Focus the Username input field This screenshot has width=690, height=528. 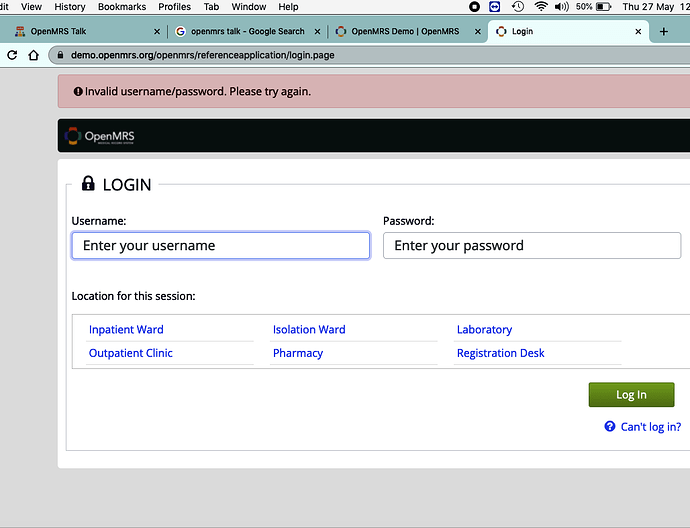pos(220,246)
